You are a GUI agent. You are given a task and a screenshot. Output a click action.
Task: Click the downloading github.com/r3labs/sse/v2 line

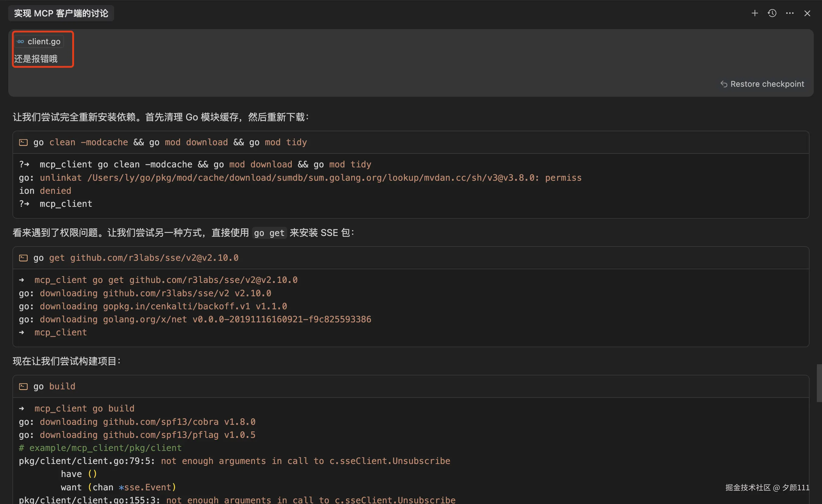click(x=145, y=293)
